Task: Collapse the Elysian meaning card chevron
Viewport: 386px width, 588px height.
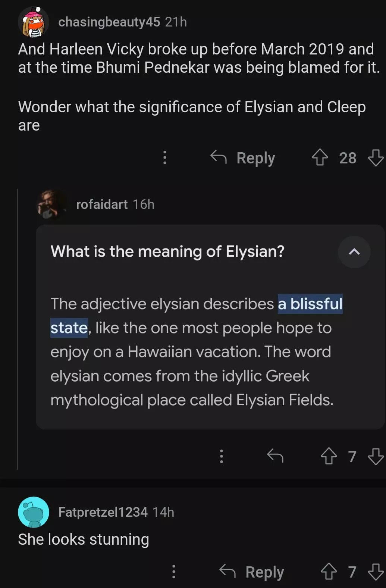Action: [354, 252]
